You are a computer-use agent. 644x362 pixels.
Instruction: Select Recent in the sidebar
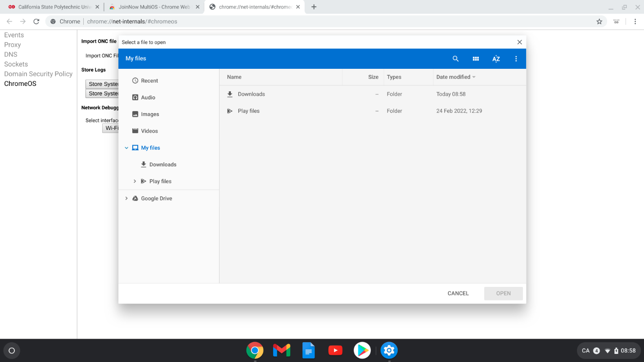(x=149, y=80)
